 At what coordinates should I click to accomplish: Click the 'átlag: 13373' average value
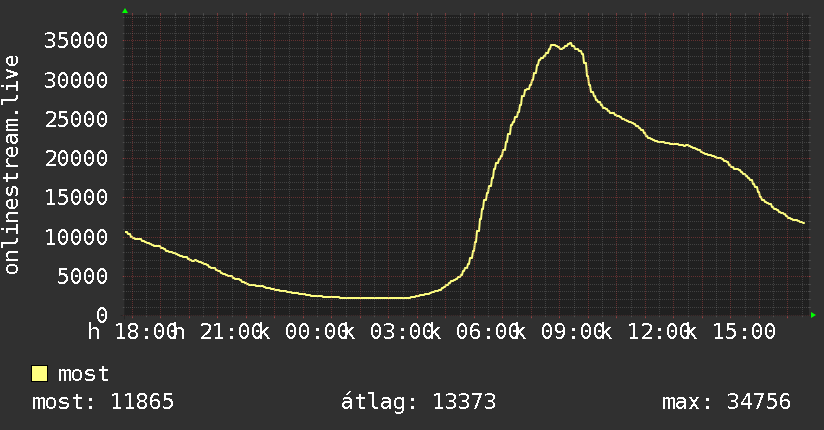[x=418, y=402]
